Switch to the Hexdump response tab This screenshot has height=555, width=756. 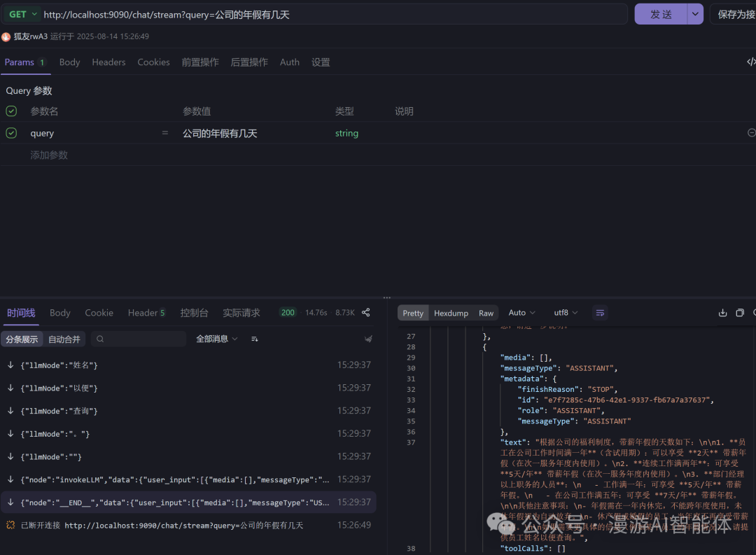[451, 313]
